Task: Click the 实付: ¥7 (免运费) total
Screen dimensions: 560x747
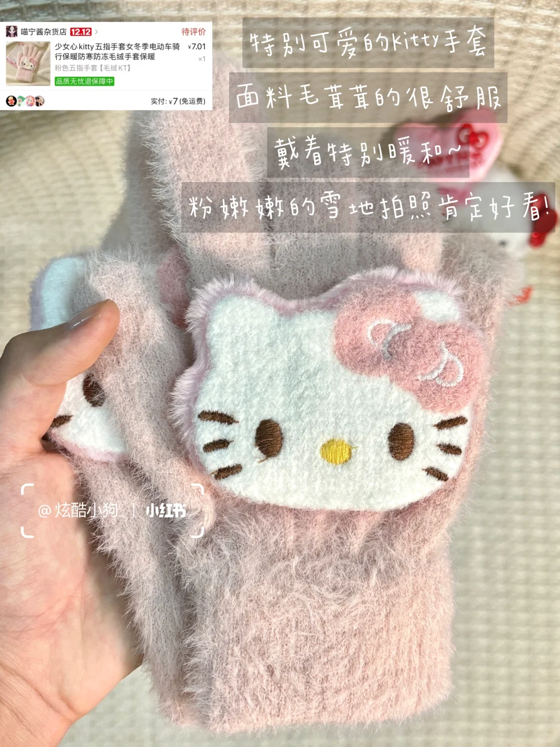Action: click(x=178, y=101)
